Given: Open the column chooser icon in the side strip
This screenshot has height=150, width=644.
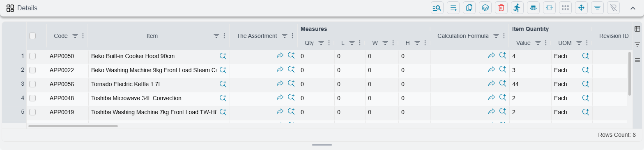Looking at the screenshot, I should (x=637, y=29).
